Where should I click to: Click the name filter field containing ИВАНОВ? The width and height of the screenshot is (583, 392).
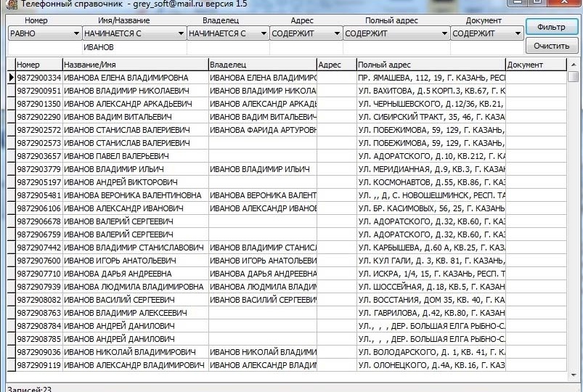134,47
